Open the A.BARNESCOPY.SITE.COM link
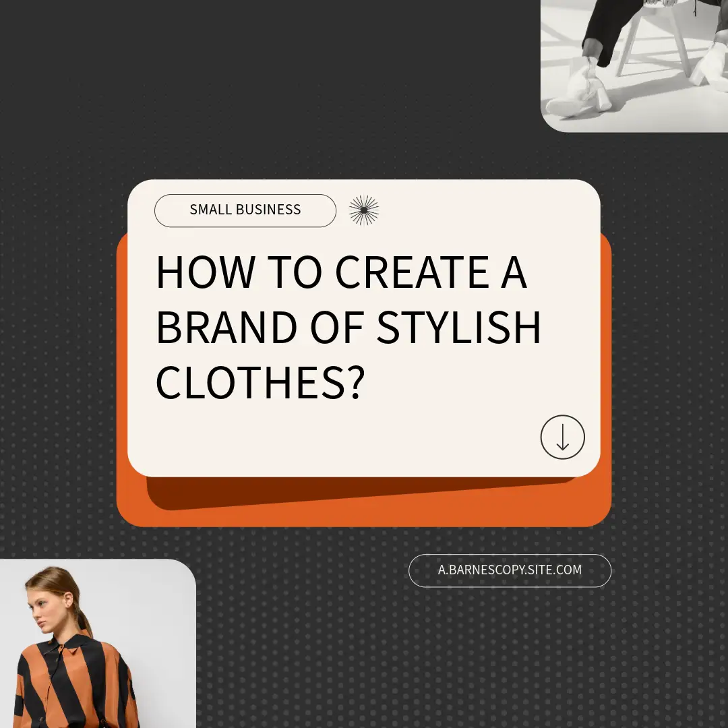This screenshot has width=728, height=728. click(510, 570)
